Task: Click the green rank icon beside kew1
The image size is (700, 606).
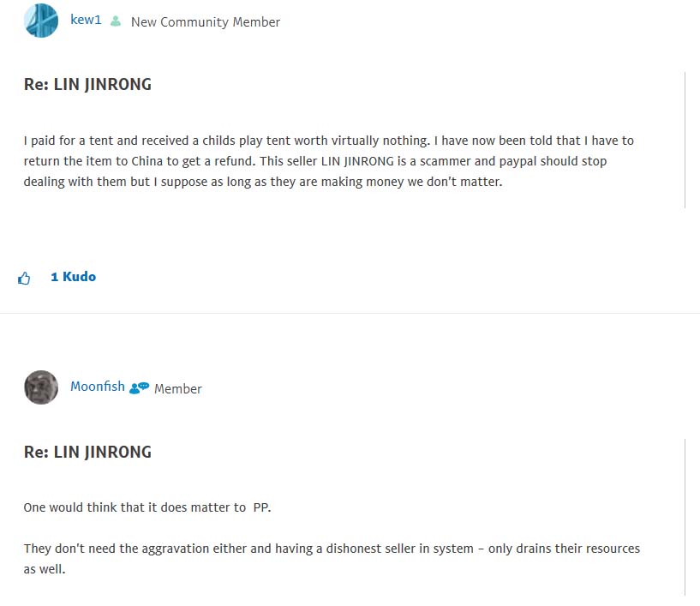Action: pyautogui.click(x=116, y=21)
